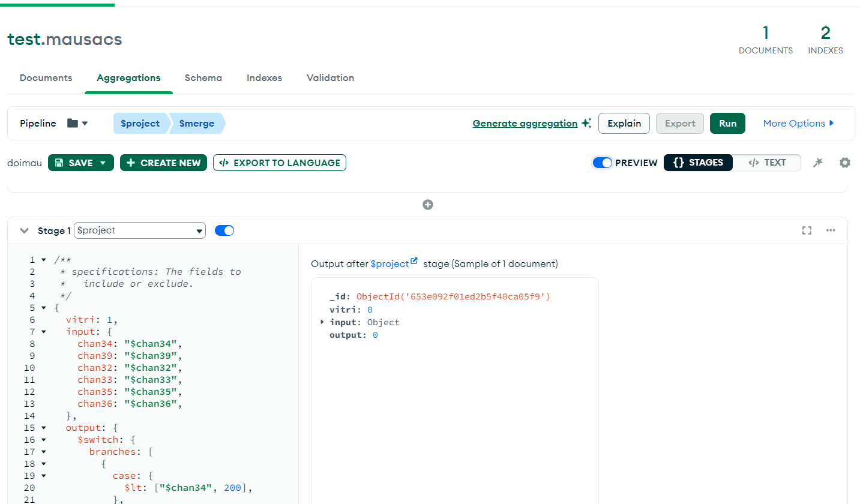Toggle the PREVIEW switch
860x504 pixels.
(x=602, y=163)
